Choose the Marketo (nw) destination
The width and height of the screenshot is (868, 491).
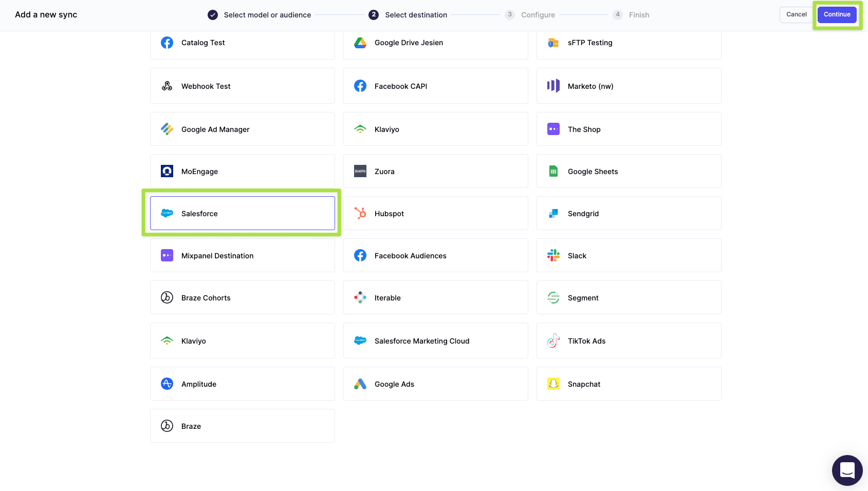(x=629, y=86)
